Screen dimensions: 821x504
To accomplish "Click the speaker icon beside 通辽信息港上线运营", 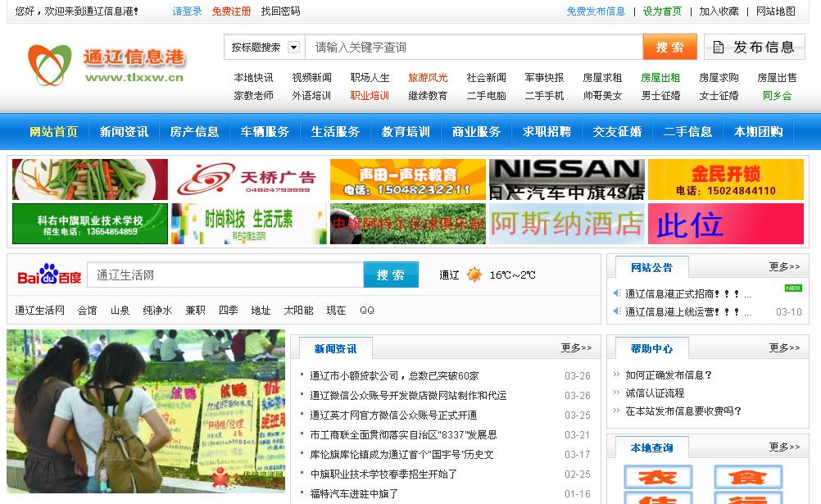I will pos(618,311).
